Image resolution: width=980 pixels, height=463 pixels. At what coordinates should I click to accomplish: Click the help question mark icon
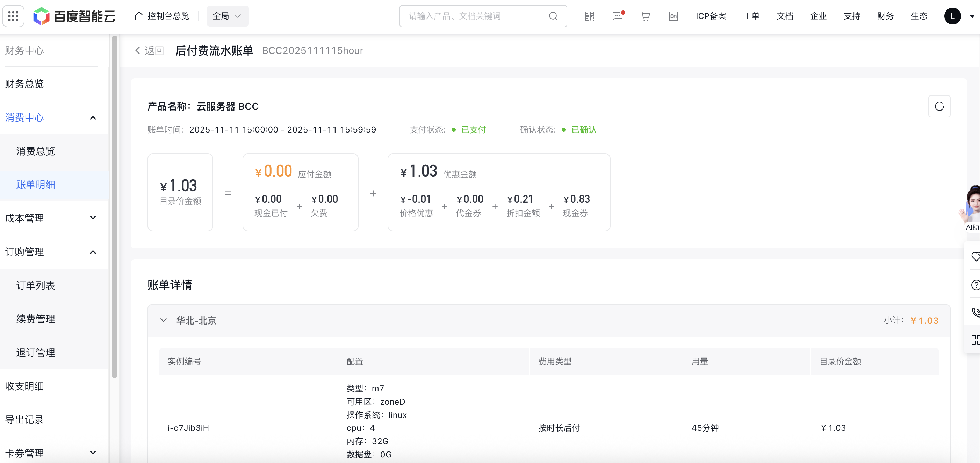pyautogui.click(x=975, y=284)
